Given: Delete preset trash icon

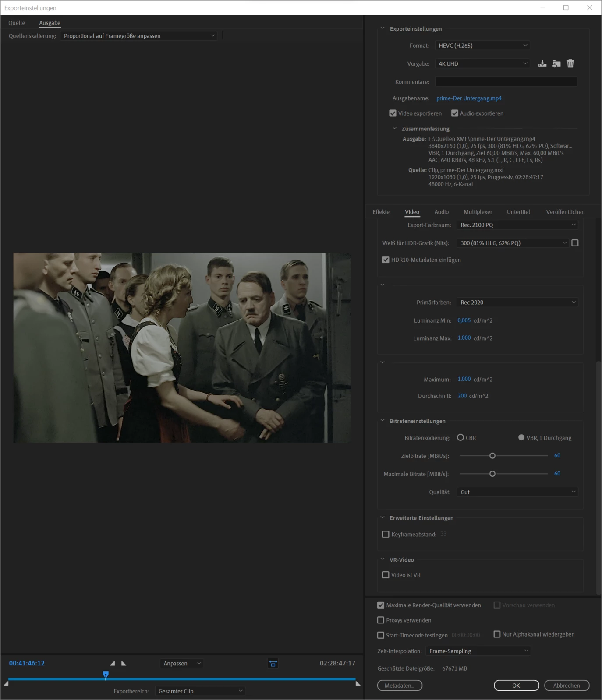Looking at the screenshot, I should 570,63.
